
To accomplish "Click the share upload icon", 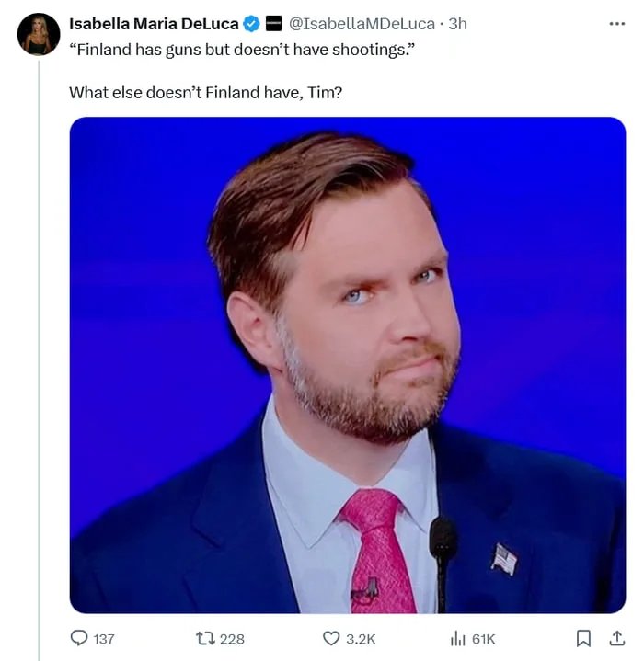I will tap(616, 638).
